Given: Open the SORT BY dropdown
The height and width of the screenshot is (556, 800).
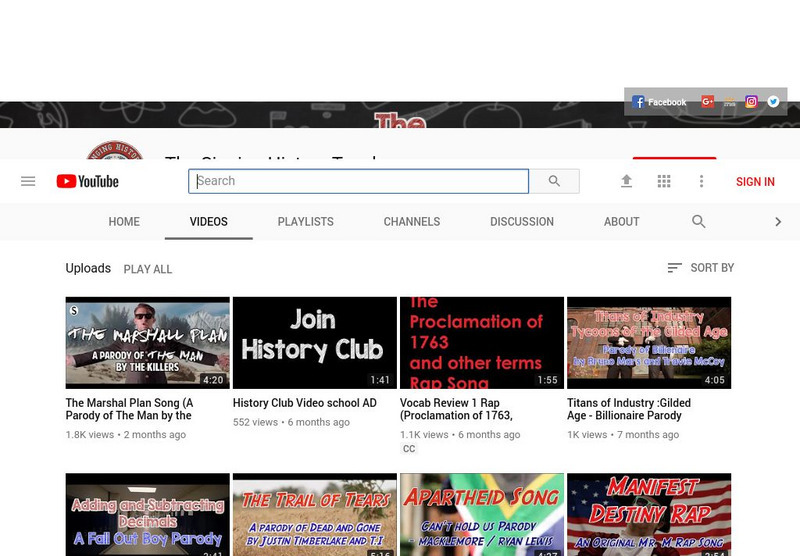Looking at the screenshot, I should point(701,268).
